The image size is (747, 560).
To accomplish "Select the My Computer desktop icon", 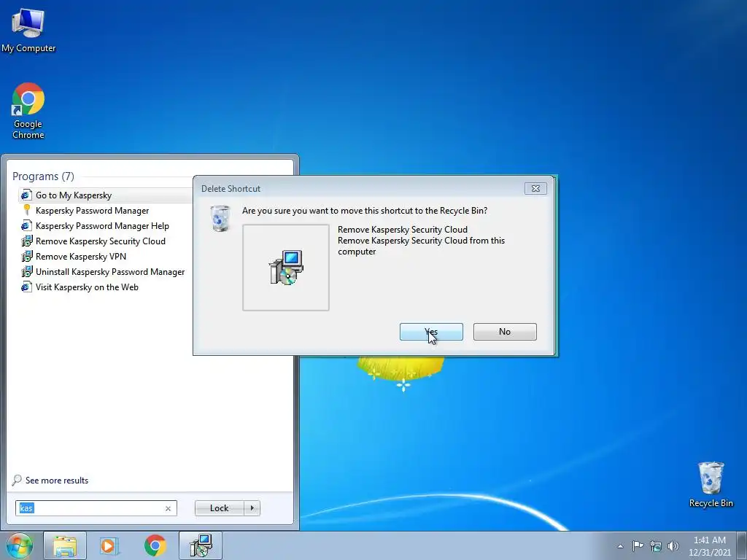I will (28, 30).
